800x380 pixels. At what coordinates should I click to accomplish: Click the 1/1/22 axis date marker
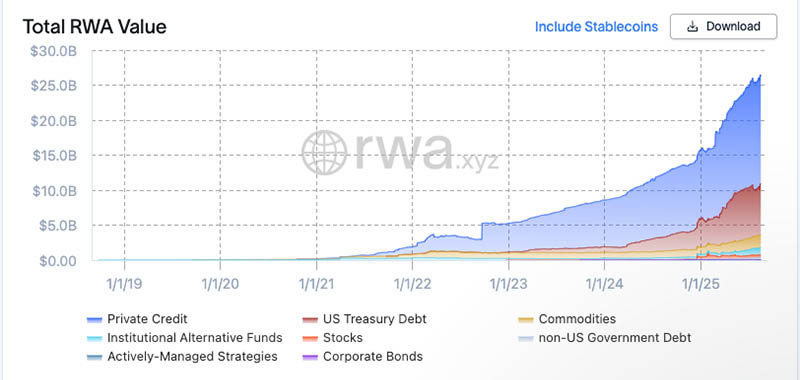pyautogui.click(x=412, y=285)
